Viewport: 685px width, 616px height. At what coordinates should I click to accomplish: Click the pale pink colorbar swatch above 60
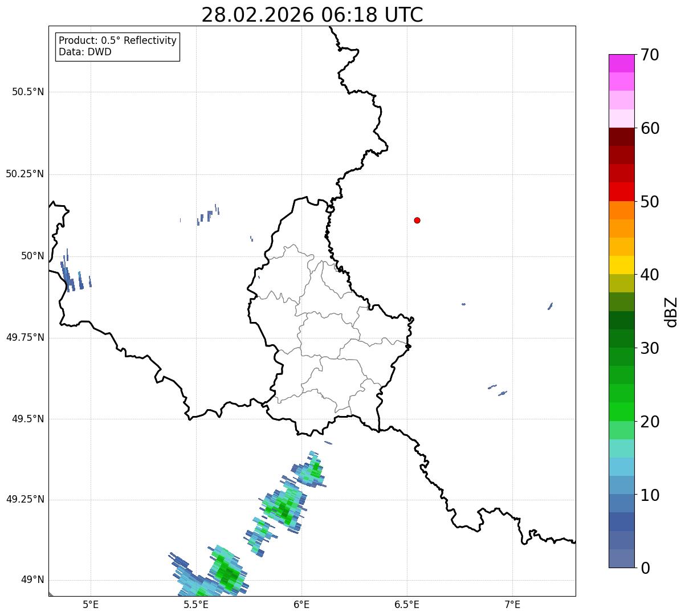click(x=621, y=119)
